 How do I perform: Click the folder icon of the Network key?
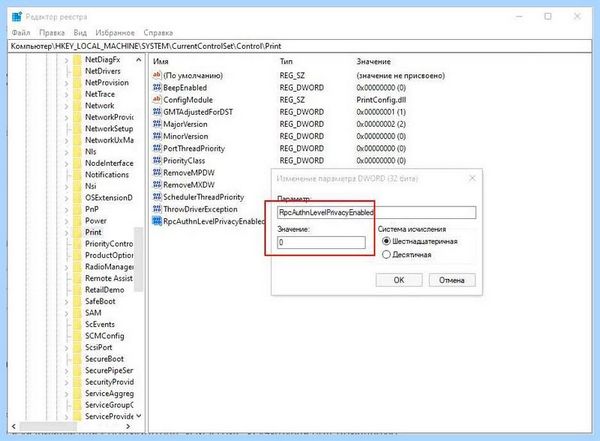77,105
